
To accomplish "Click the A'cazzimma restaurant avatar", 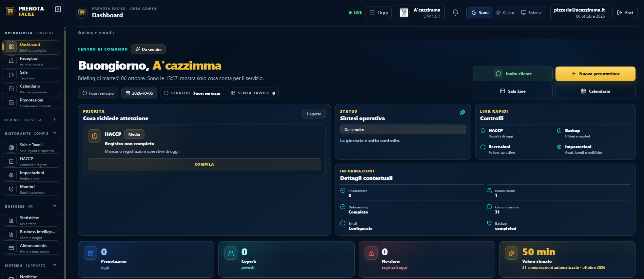I will pyautogui.click(x=404, y=13).
